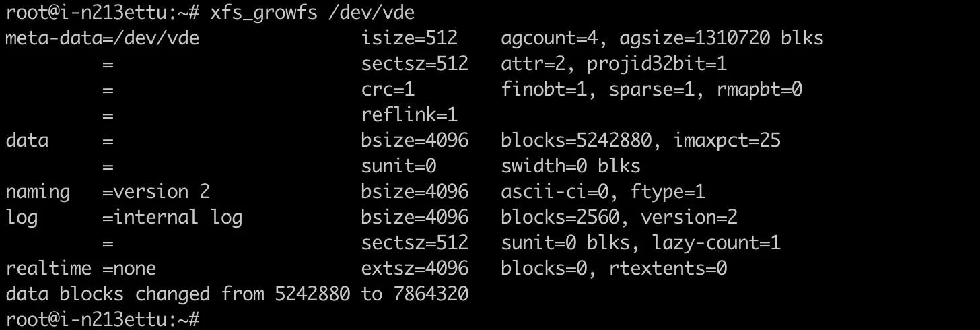Click the lazy-count=1 text
Image resolution: width=980 pixels, height=330 pixels.
716,243
